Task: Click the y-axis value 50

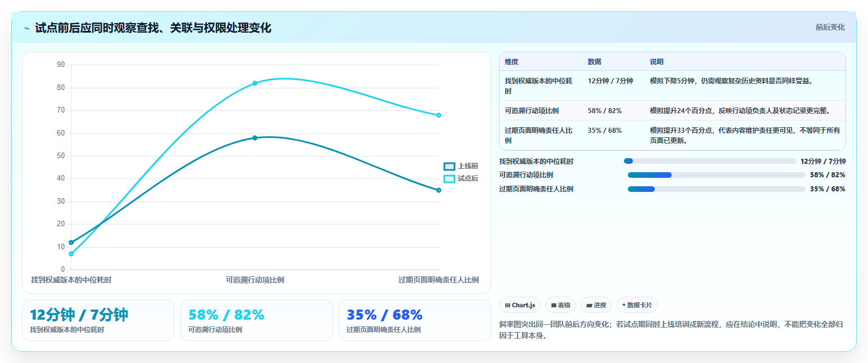Action: tap(61, 156)
